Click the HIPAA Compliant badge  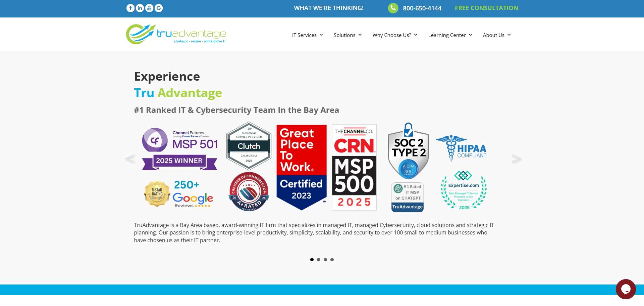462,148
